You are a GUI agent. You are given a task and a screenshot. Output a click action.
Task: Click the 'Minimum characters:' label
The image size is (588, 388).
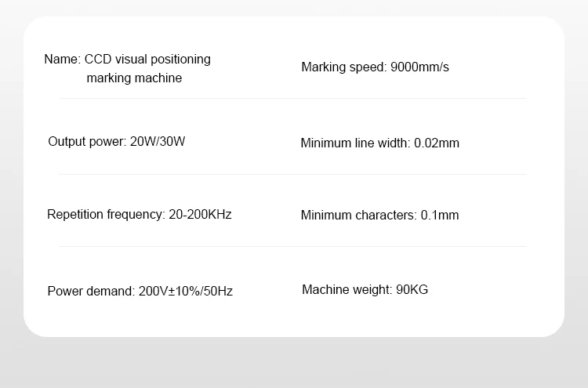click(358, 215)
